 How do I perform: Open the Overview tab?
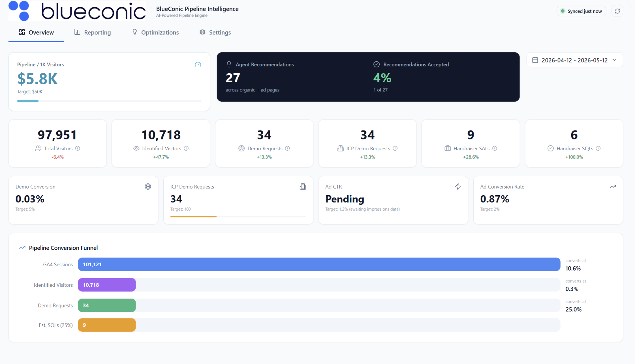pos(36,32)
